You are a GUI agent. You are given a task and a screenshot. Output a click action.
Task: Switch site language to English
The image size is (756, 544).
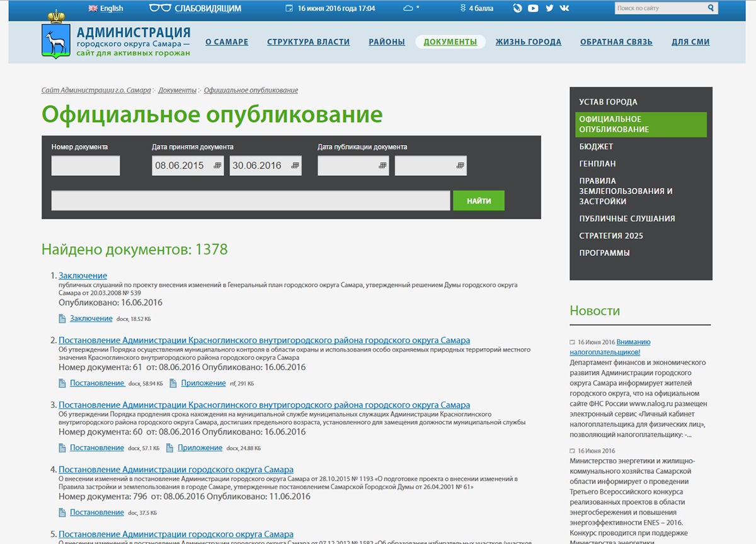click(105, 8)
